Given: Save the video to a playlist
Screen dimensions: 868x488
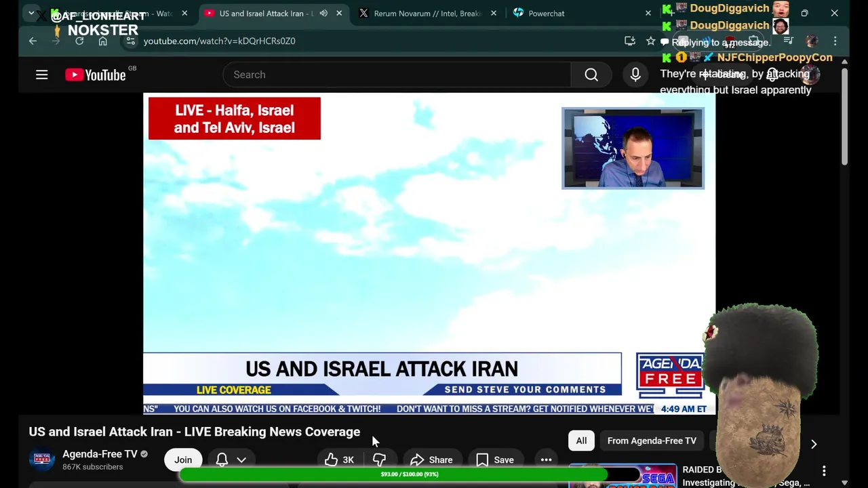Looking at the screenshot, I should [x=495, y=460].
